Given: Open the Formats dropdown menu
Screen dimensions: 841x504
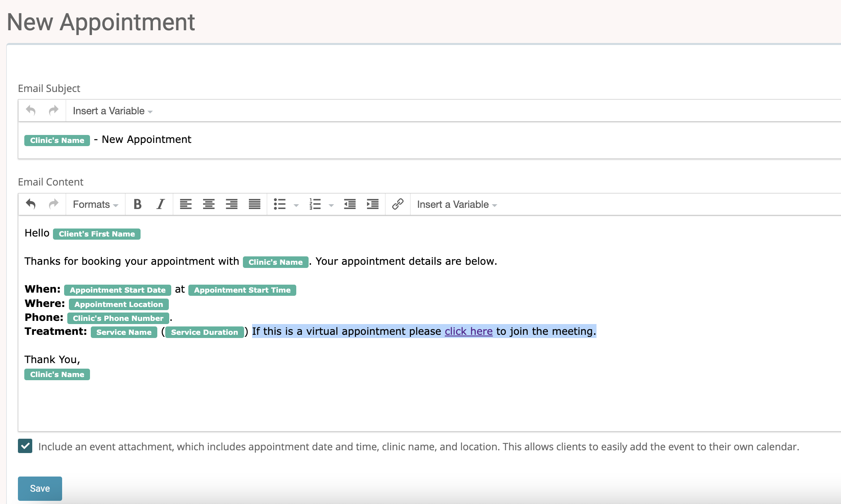Looking at the screenshot, I should click(95, 204).
